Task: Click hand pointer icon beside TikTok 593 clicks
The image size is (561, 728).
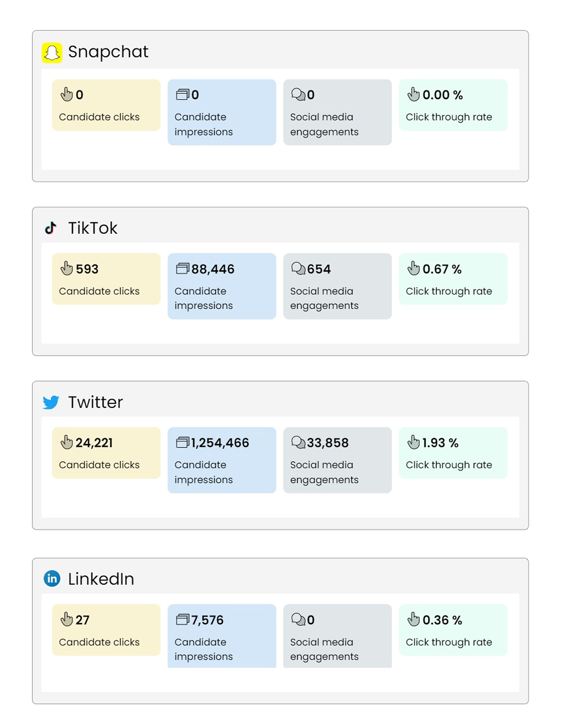Action: (x=67, y=268)
